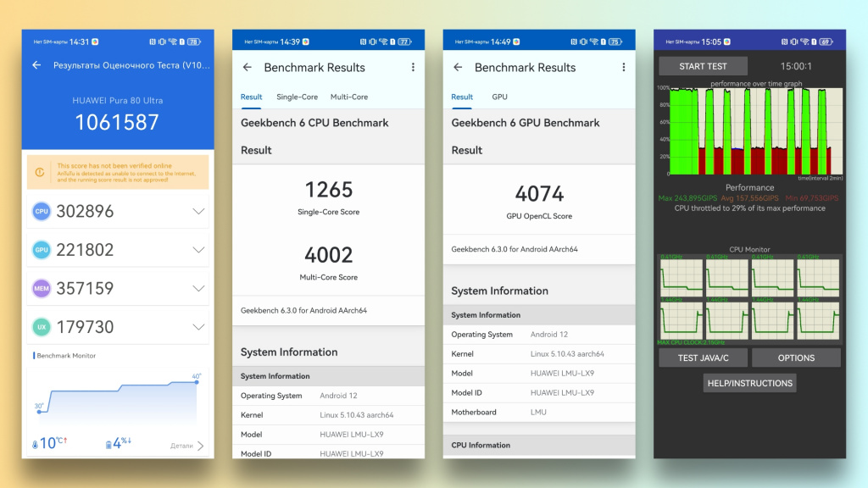
Task: Tap the MEM badge icon in AnTuTu
Action: click(42, 288)
